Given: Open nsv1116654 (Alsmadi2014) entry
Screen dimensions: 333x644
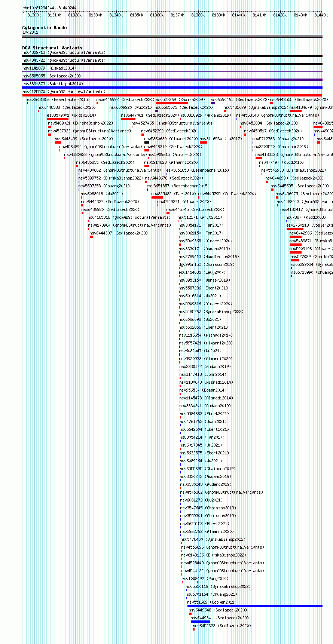Looking at the screenshot, I should 206,335.
